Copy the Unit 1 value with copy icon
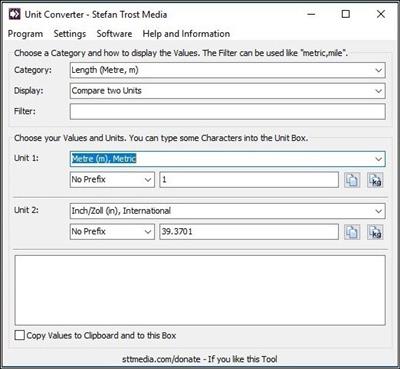Image resolution: width=400 pixels, height=369 pixels. click(x=352, y=180)
